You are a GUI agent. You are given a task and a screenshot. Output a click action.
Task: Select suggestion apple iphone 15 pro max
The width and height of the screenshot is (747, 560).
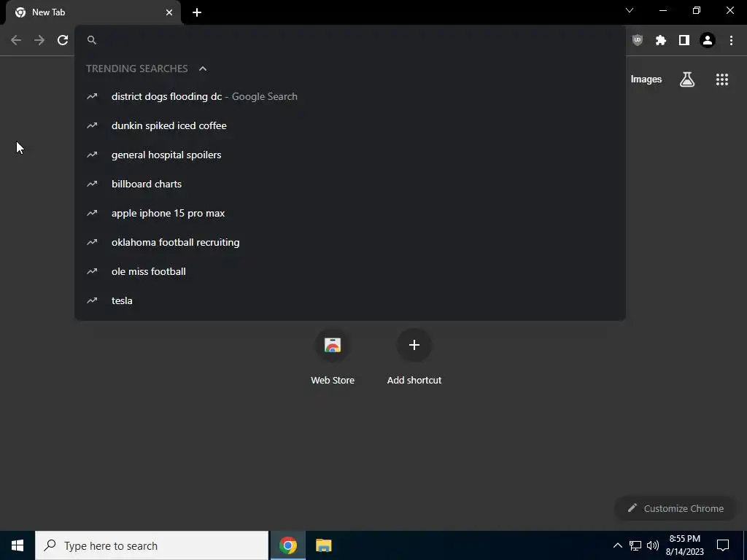click(350, 214)
